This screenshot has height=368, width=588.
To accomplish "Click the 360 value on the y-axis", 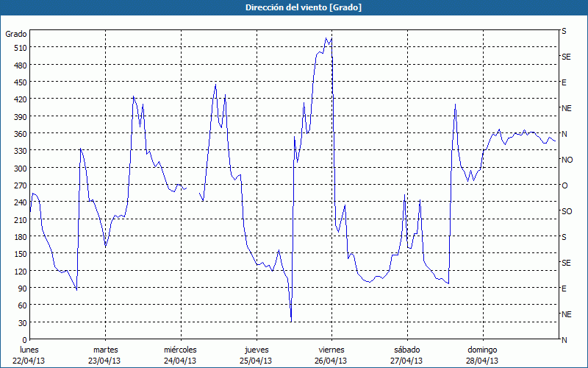I will 20,134.
